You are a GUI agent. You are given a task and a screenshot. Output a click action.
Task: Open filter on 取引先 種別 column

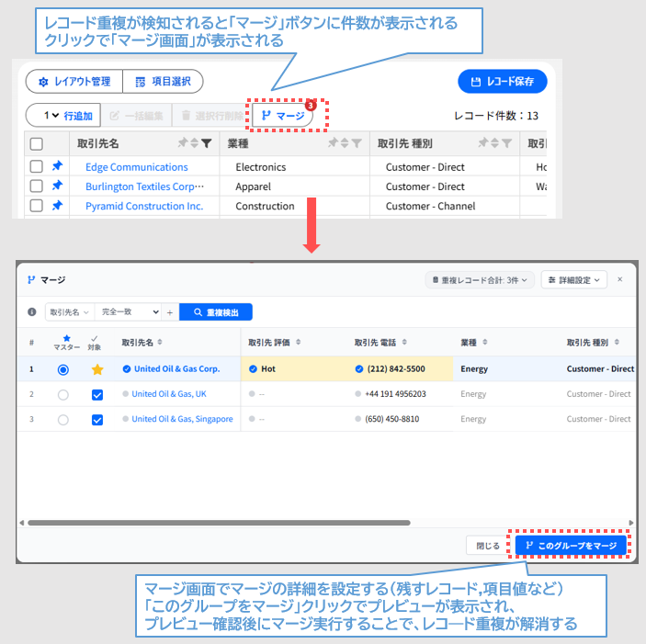tap(506, 143)
